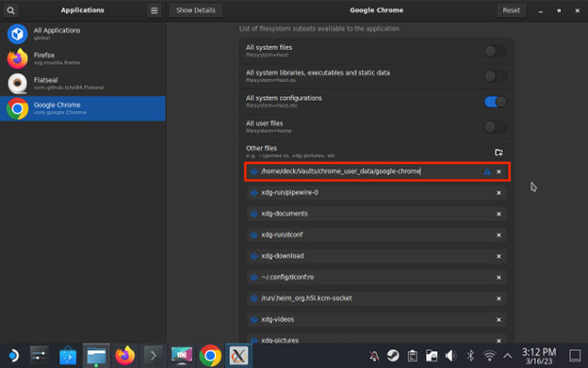Click the Show Desktop button in taskbar
This screenshot has height=368, width=588.
pyautogui.click(x=575, y=356)
